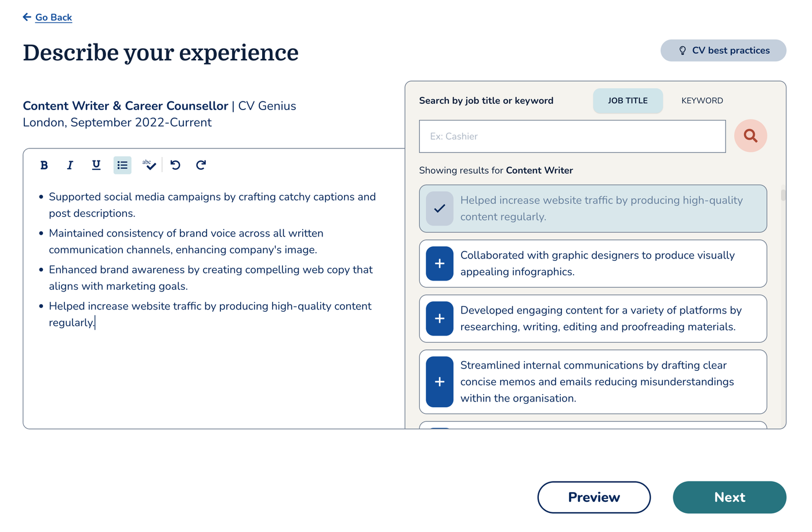
Task: Add the 'Streamlined internal communications' suggestion
Action: pyautogui.click(x=440, y=382)
